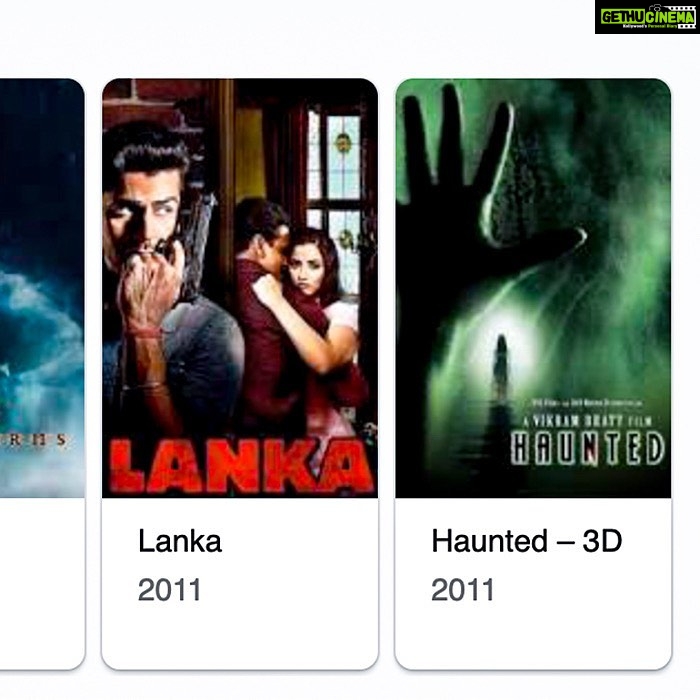700x700 pixels.
Task: Click the blank area below Lanka's year
Action: [240, 636]
